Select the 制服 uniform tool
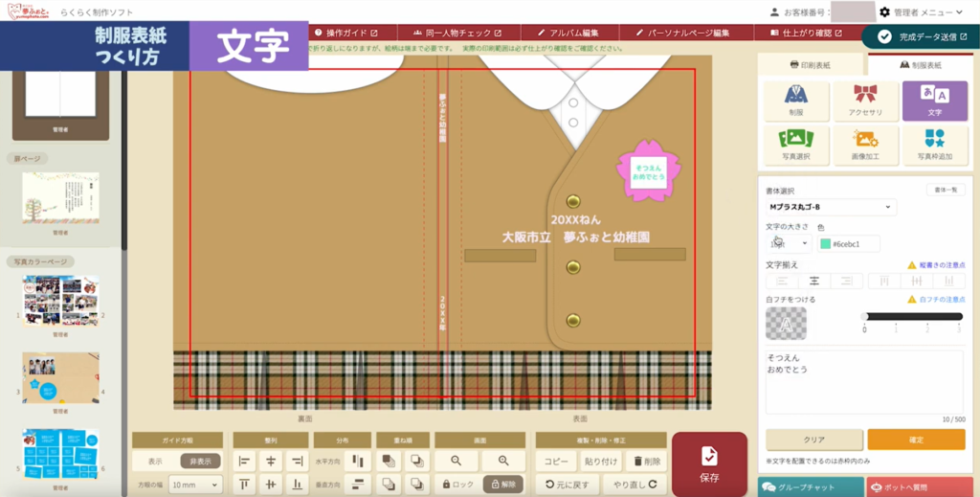The height and width of the screenshot is (497, 980). click(795, 101)
